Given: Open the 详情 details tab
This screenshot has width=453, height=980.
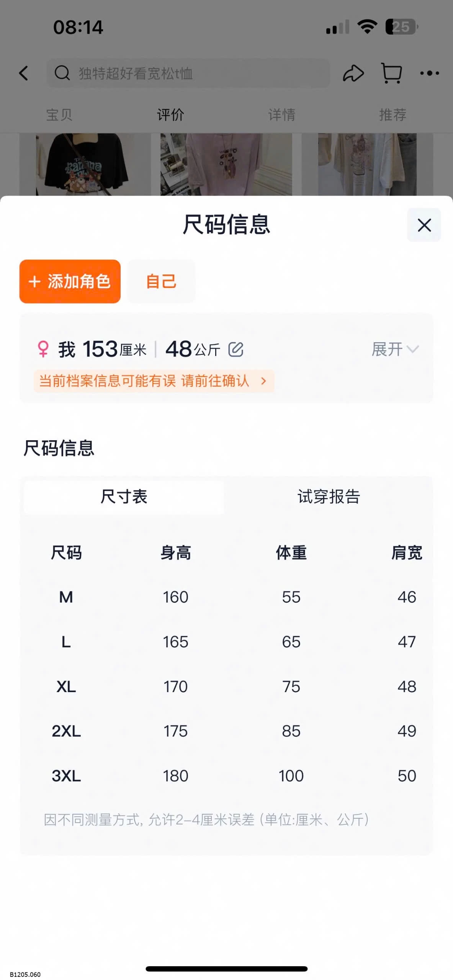Looking at the screenshot, I should (281, 114).
